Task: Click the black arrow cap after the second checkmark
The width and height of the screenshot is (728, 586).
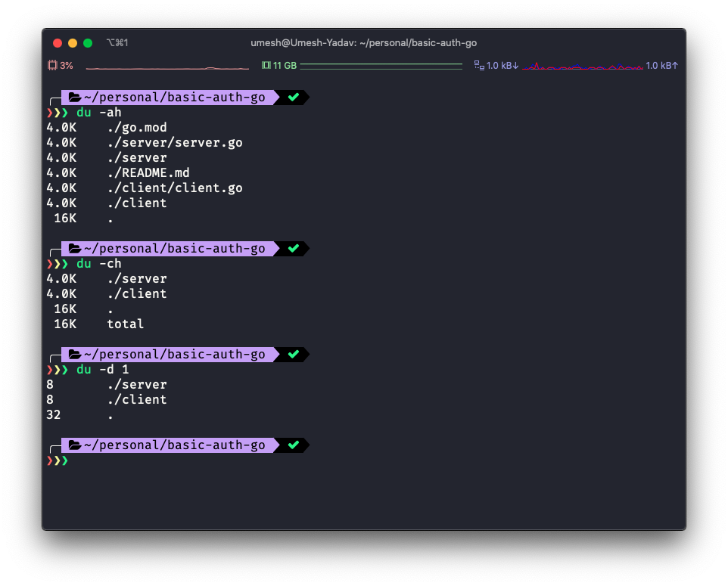Action: coord(306,248)
